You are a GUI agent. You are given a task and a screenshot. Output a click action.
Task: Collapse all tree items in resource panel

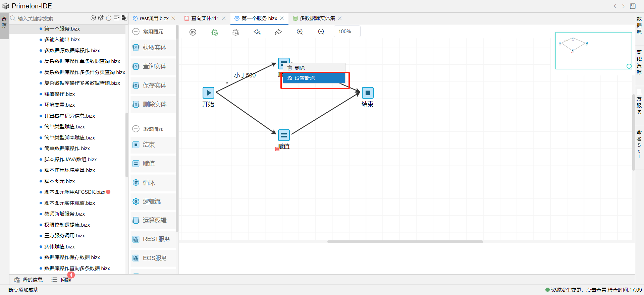[117, 18]
